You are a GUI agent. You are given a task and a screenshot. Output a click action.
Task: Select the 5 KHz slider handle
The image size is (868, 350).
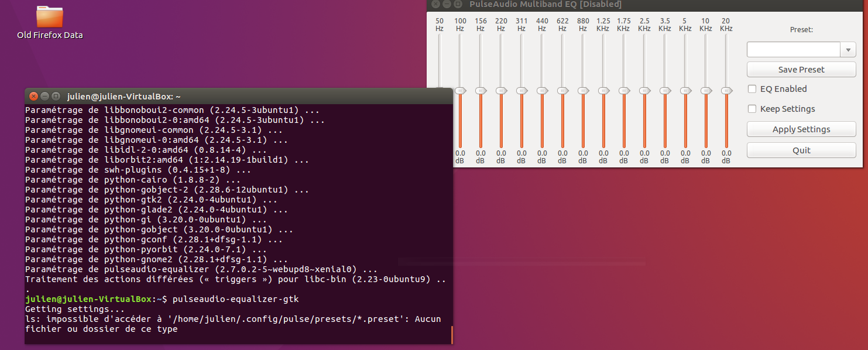(x=685, y=91)
